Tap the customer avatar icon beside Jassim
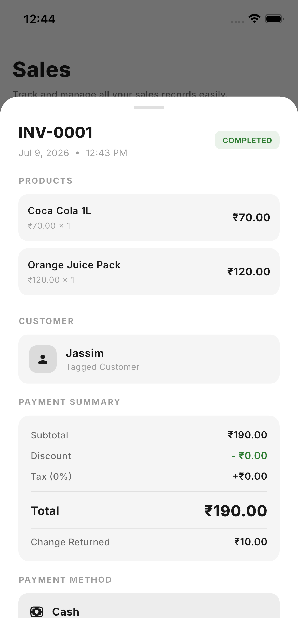298x644 pixels. point(43,359)
